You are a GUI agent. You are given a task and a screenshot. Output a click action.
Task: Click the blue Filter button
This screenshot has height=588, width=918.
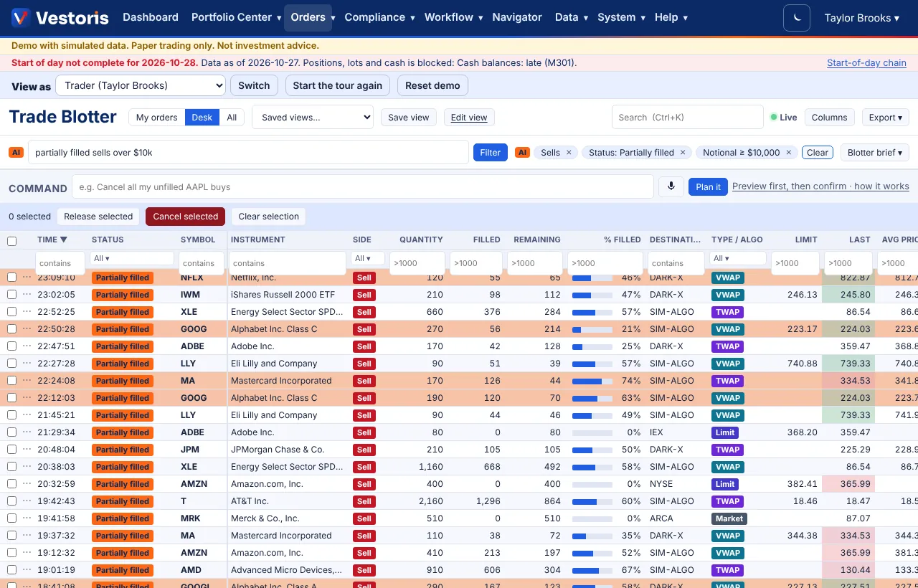pyautogui.click(x=491, y=152)
